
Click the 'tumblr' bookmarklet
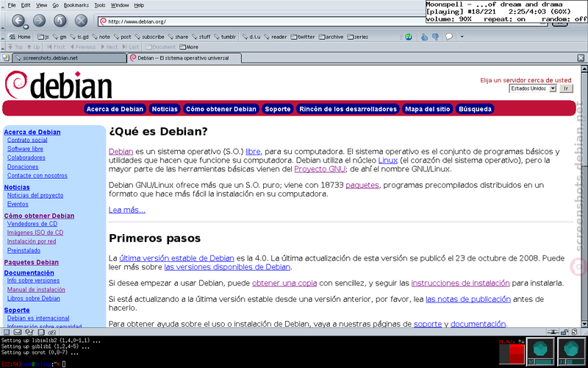pos(225,37)
